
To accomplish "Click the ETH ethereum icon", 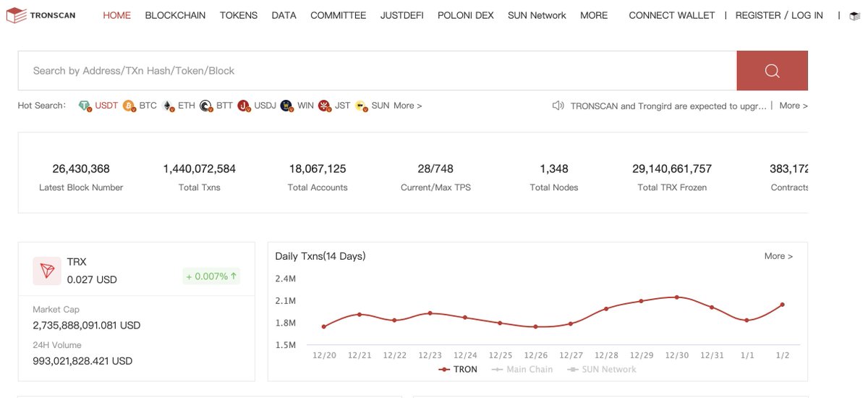I will 169,106.
